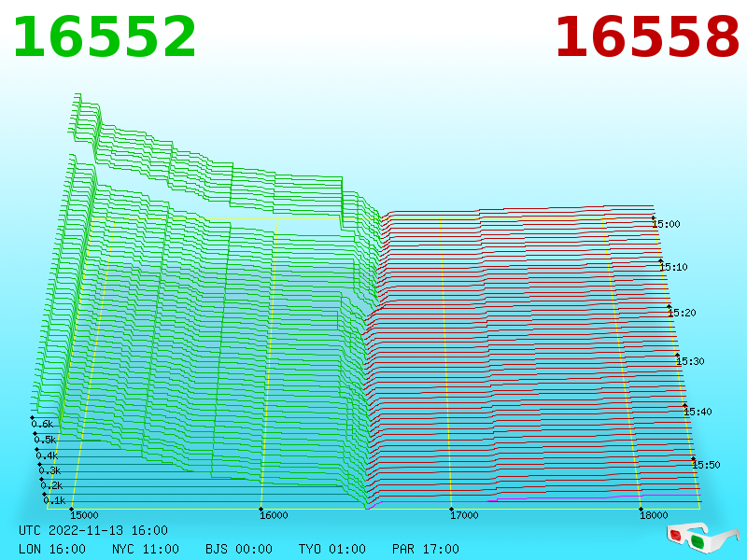Click the green bid price 16552
Viewport: 747px width, 560px height.
[105, 37]
